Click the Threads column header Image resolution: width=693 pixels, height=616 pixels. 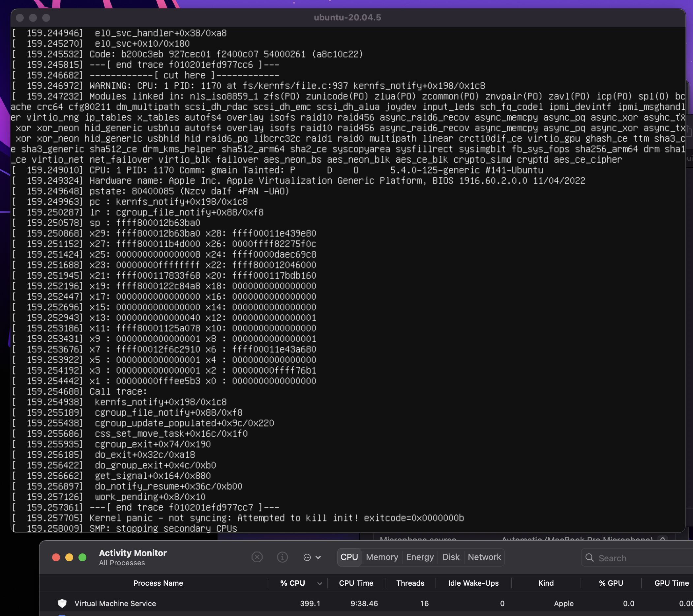(x=410, y=583)
